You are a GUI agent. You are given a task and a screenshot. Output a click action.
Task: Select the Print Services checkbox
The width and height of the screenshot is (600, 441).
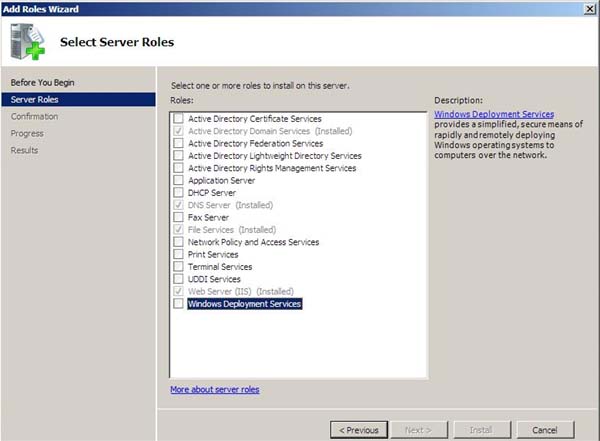[178, 254]
